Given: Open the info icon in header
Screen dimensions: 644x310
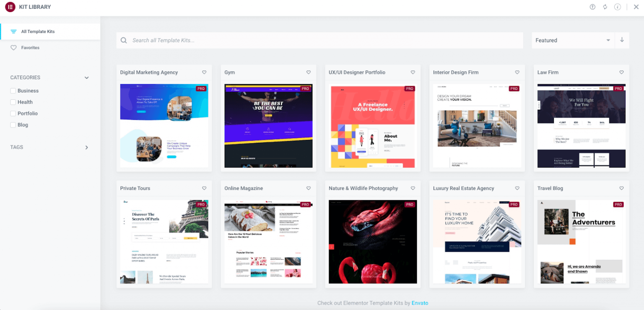Looking at the screenshot, I should click(617, 7).
